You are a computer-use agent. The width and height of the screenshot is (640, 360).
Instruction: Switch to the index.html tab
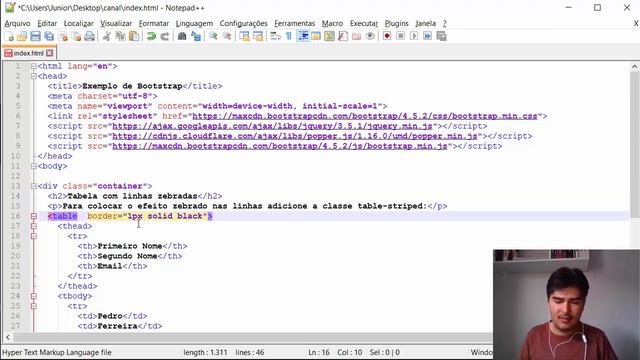click(28, 53)
